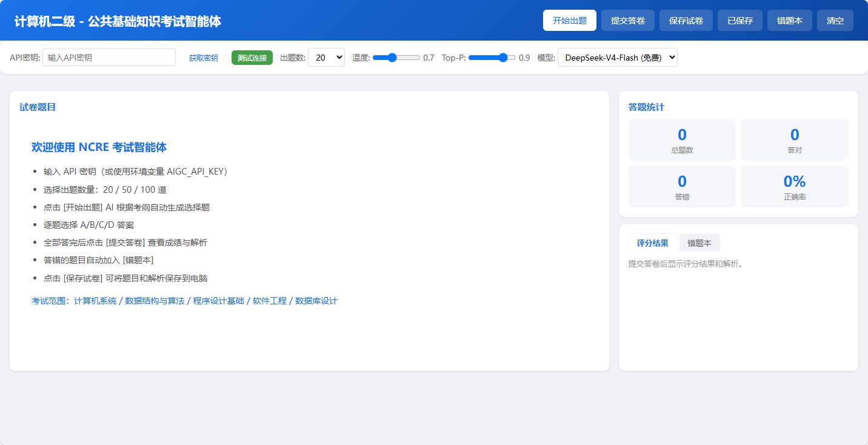Adjust the Top-P slider
The width and height of the screenshot is (868, 445).
492,58
